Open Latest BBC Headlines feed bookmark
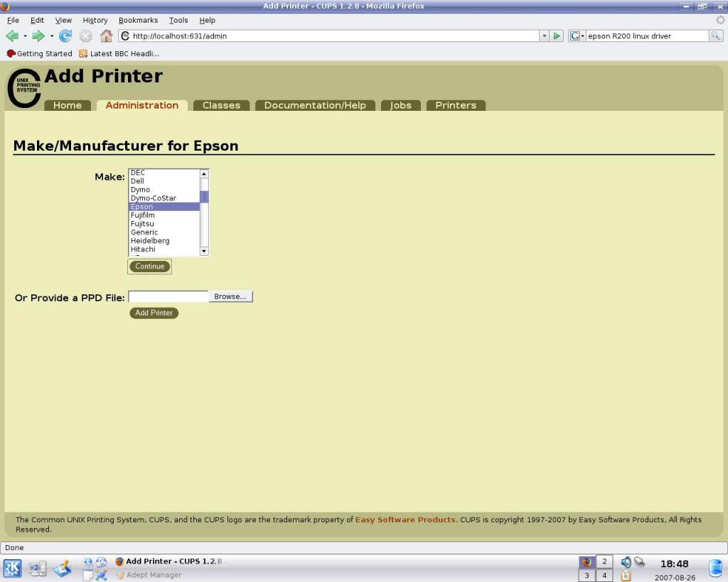 [119, 54]
